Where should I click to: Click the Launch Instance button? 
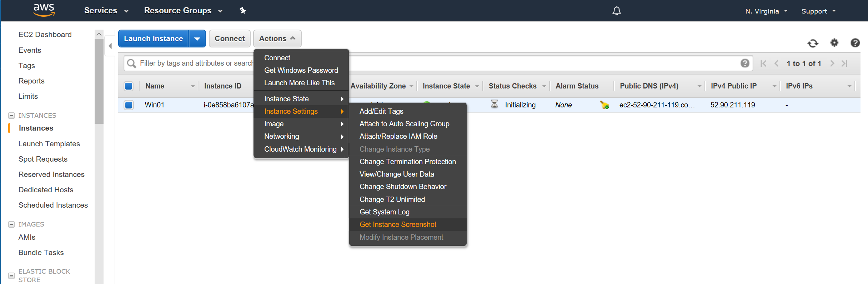pyautogui.click(x=154, y=39)
